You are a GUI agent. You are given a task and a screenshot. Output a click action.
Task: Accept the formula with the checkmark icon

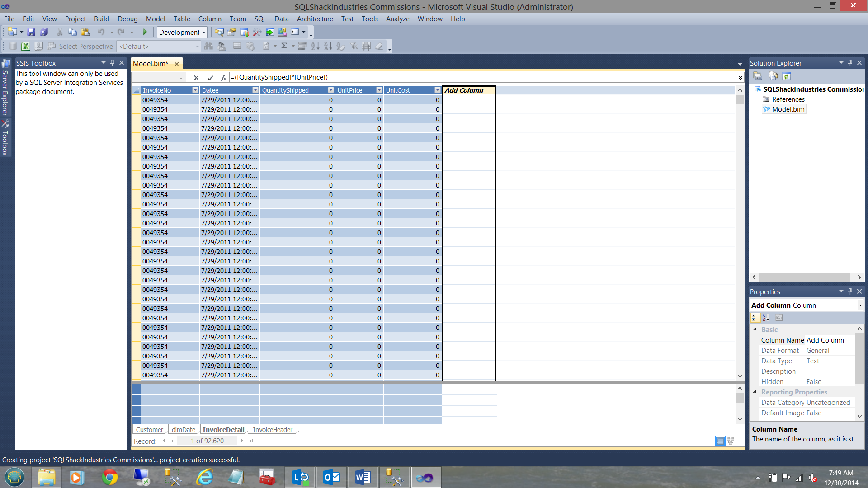point(210,78)
